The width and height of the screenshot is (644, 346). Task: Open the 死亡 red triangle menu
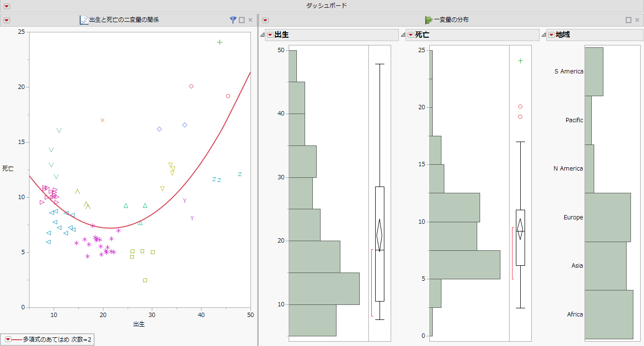point(410,35)
